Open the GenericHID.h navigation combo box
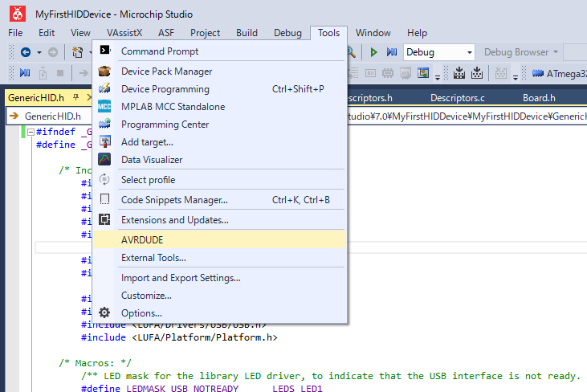The width and height of the screenshot is (587, 392). pos(49,116)
